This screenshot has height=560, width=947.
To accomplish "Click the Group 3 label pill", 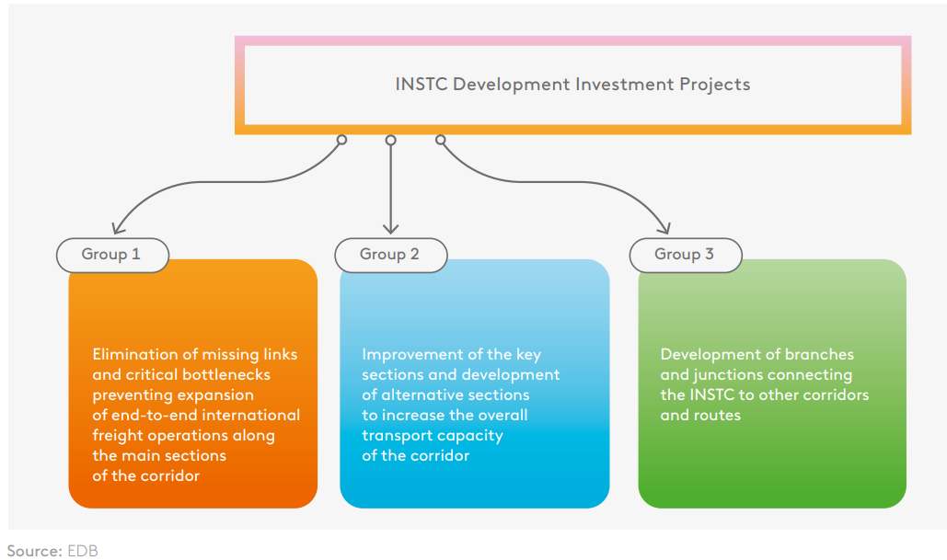I will pos(686,255).
